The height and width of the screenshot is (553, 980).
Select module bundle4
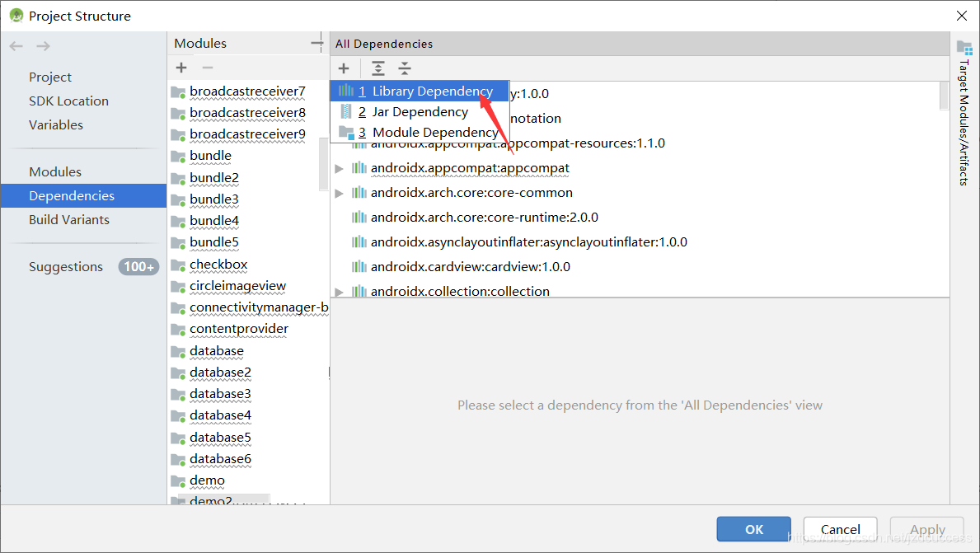214,221
